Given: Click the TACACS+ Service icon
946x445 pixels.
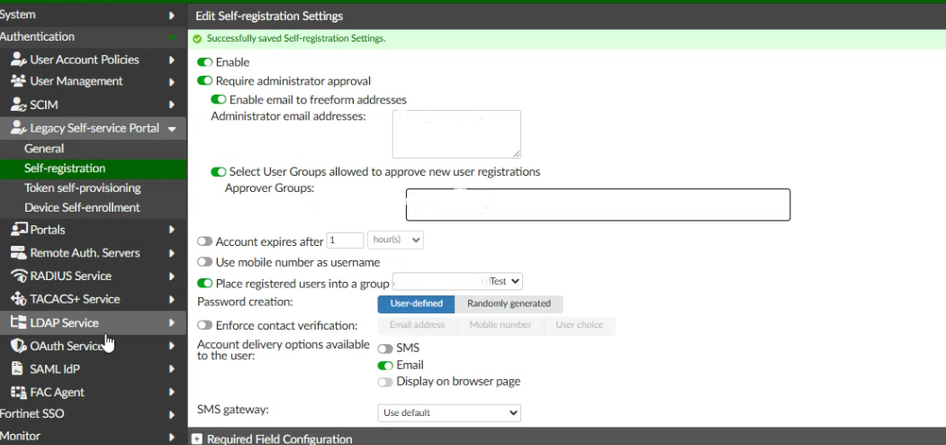Looking at the screenshot, I should pyautogui.click(x=18, y=299).
